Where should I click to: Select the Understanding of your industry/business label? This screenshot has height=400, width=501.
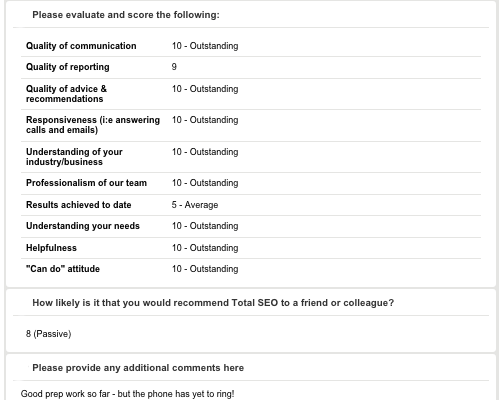click(x=74, y=157)
